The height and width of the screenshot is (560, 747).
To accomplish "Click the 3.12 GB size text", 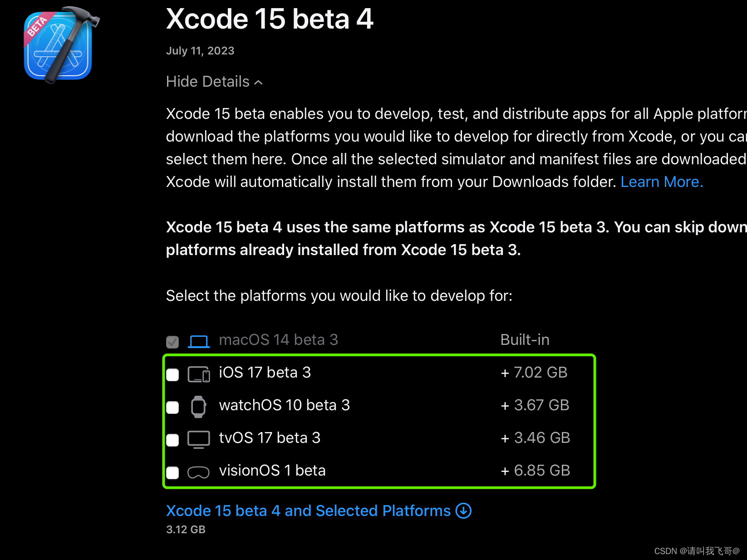I will [186, 530].
